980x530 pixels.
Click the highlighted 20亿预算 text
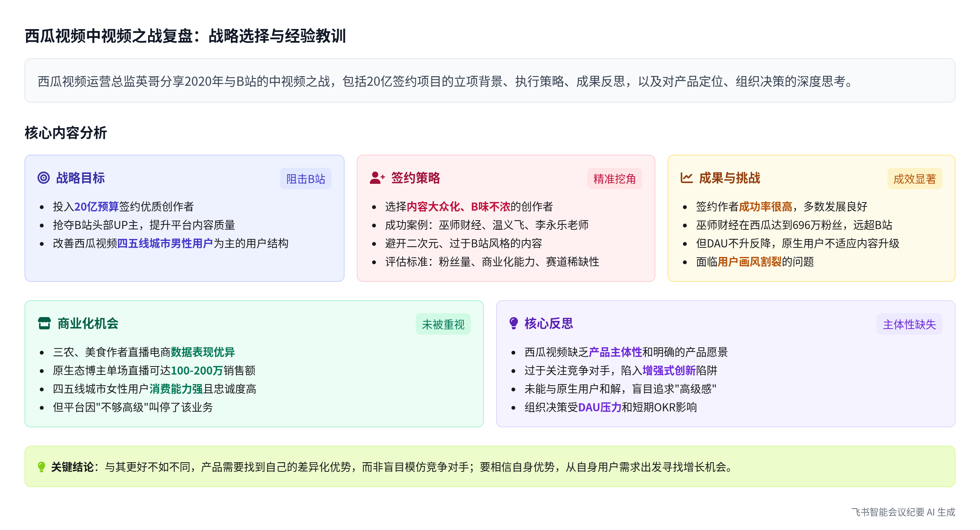click(x=96, y=206)
